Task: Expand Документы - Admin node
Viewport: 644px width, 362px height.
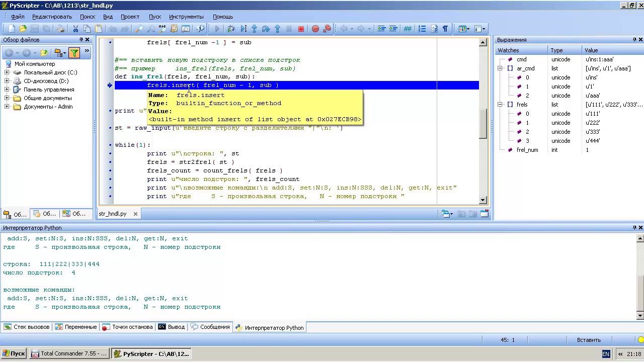Action: click(7, 107)
